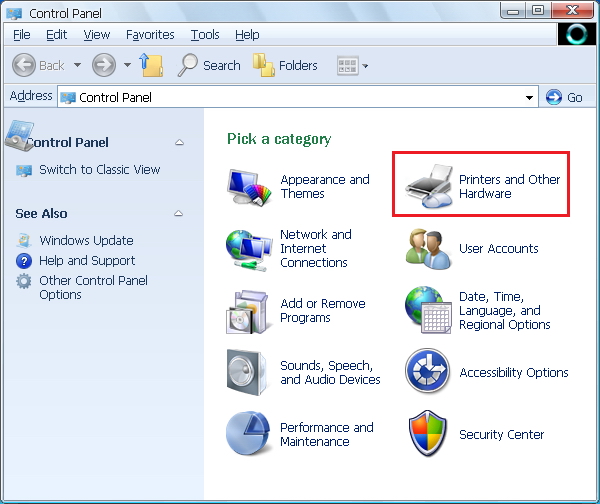Collapse the See Also section
Screen dimensions: 600x504
click(178, 213)
